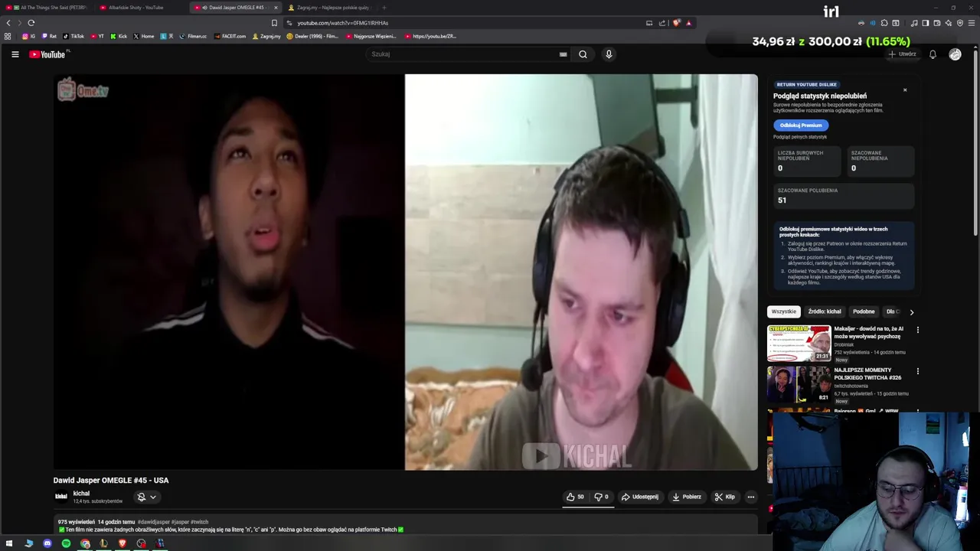Open Podgląd pełnych statystyk link
The image size is (980, 551).
[800, 137]
